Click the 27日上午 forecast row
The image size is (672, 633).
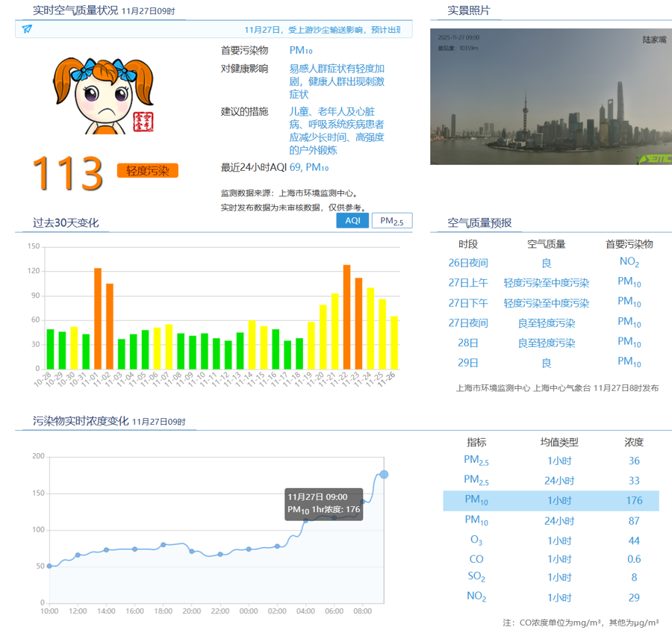click(550, 283)
